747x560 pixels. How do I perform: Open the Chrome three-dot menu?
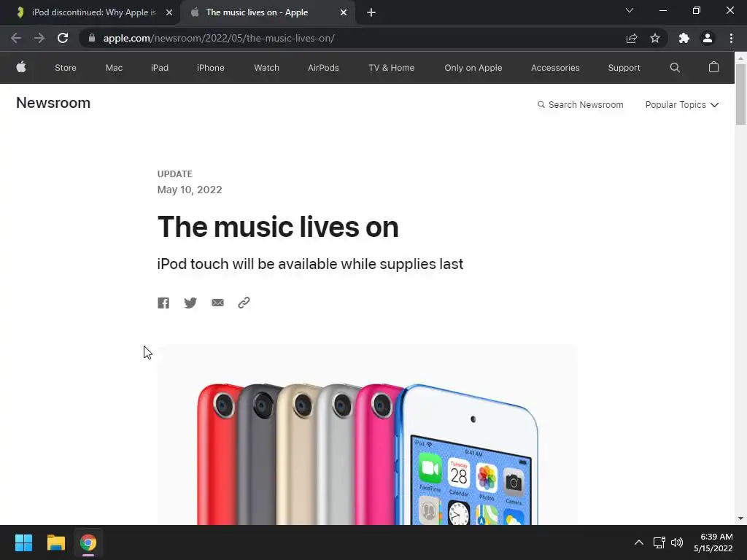pos(731,38)
